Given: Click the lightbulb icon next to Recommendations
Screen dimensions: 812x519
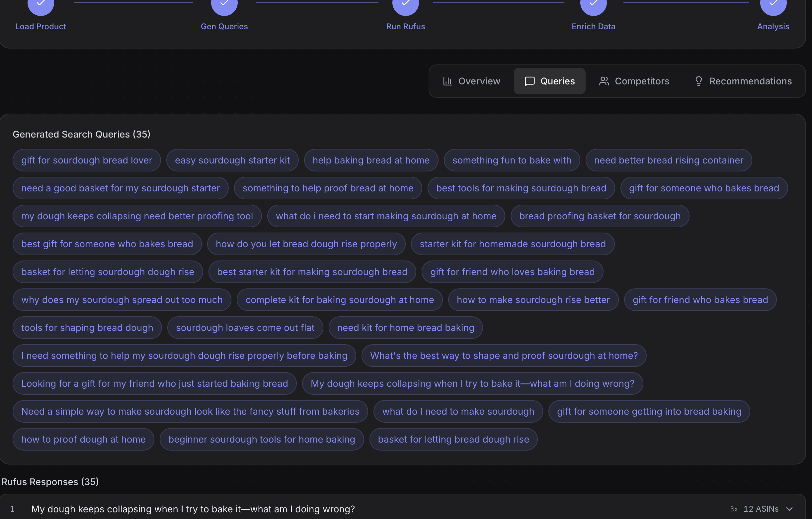Looking at the screenshot, I should coord(699,81).
